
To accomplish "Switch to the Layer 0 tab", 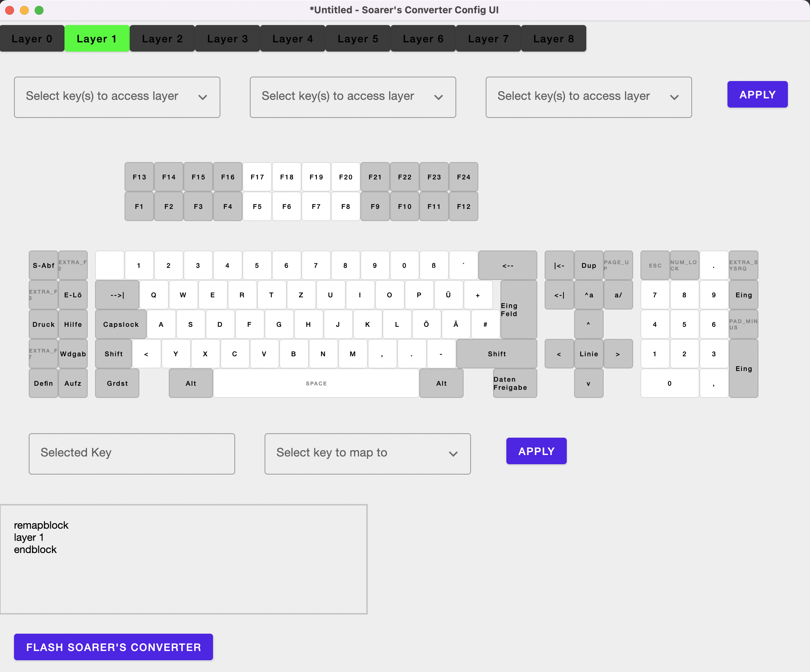I will [x=32, y=39].
